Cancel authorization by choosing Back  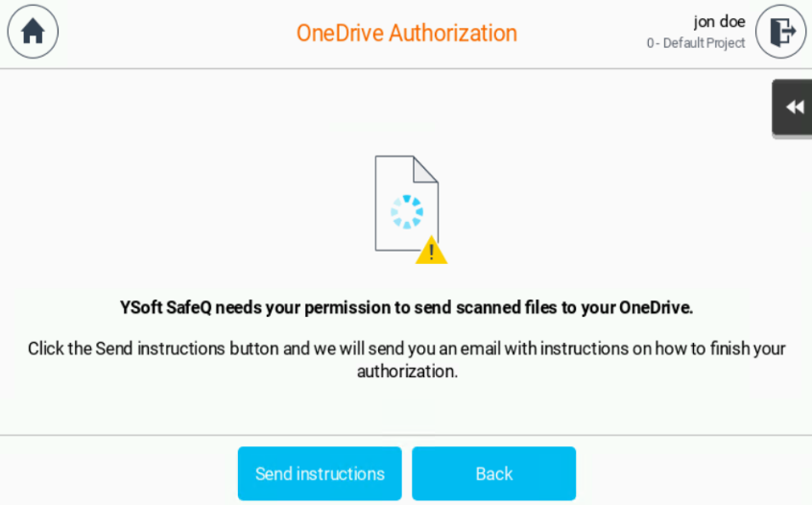(493, 473)
